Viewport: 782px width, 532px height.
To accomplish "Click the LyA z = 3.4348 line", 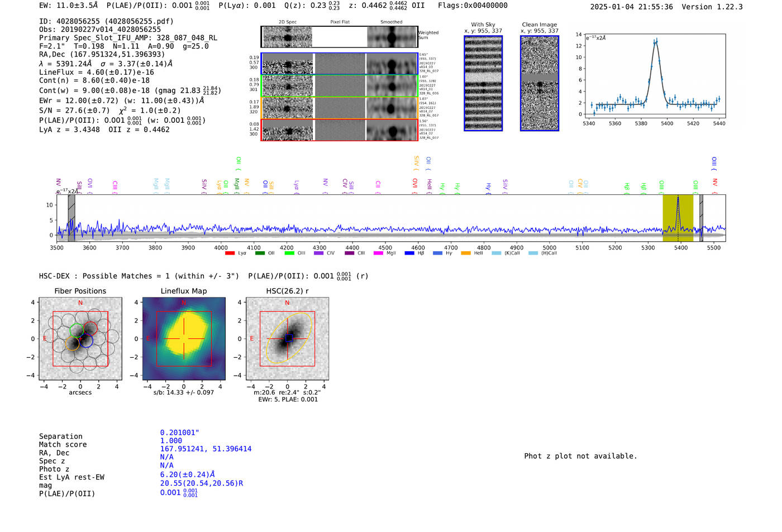I will pos(104,130).
